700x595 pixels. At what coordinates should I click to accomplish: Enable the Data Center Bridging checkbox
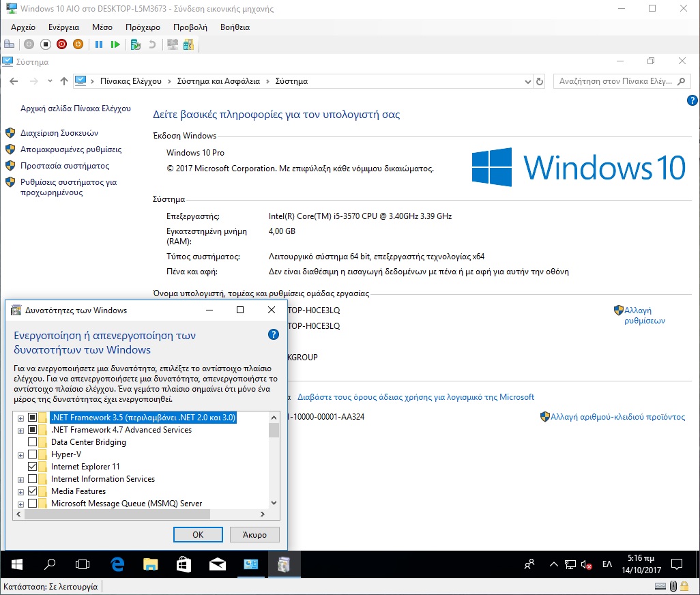pos(32,442)
